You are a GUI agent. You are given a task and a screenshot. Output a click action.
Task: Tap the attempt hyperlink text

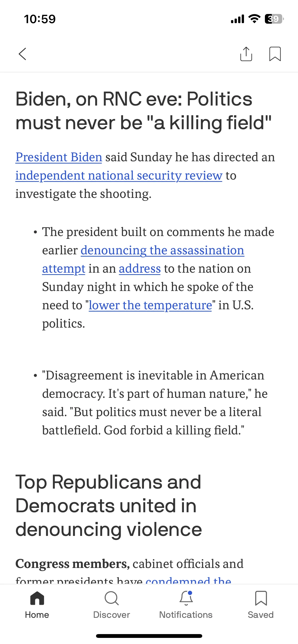pyautogui.click(x=64, y=269)
